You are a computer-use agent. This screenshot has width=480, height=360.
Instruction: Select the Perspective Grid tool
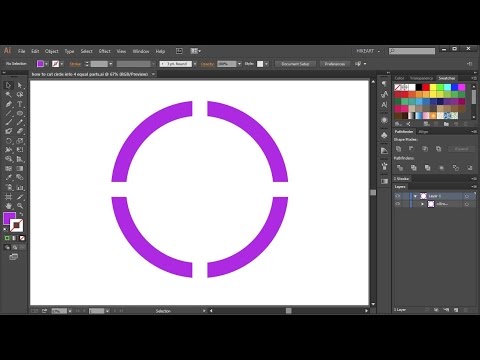tap(20, 159)
